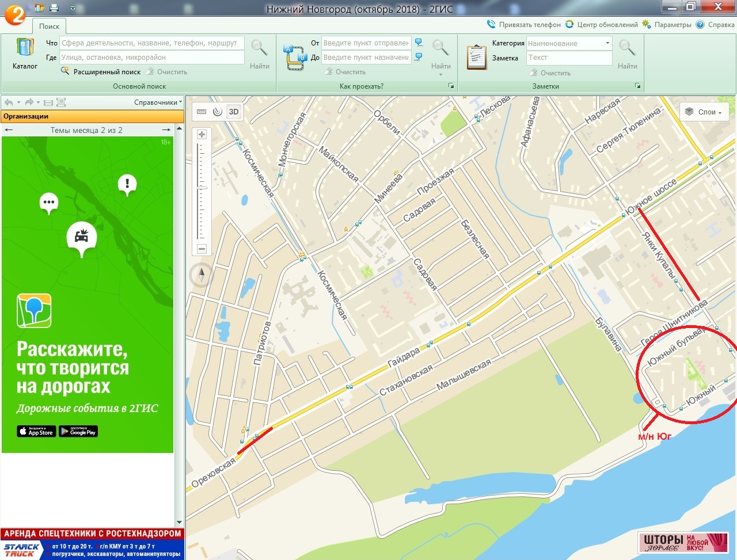
Task: Pick destination point on map icon
Action: pyautogui.click(x=419, y=58)
